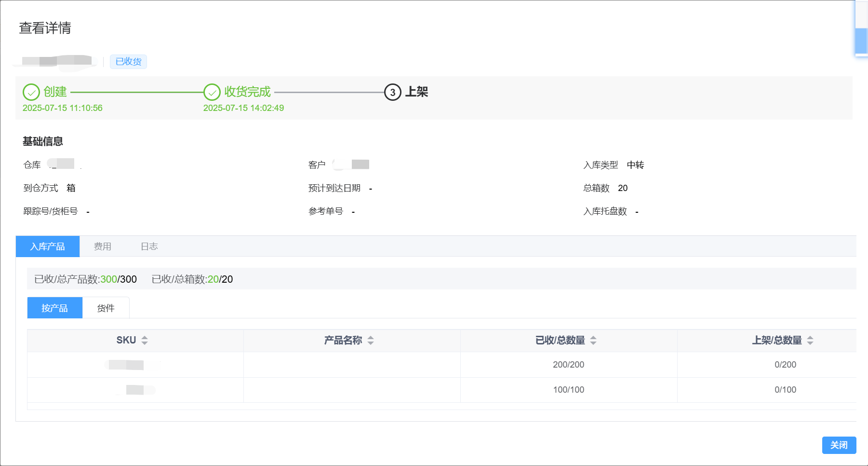Switch to the 货件 sub-tab

pos(106,307)
